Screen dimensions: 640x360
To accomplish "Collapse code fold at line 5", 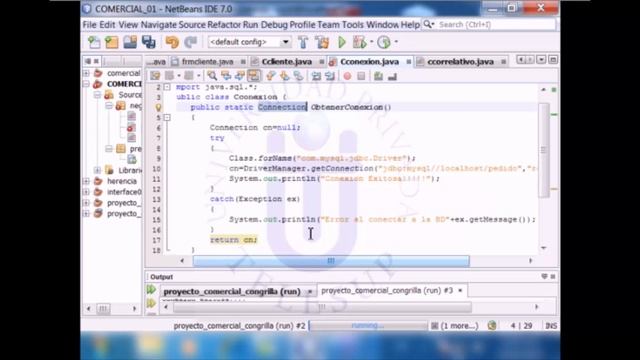I will (167, 118).
